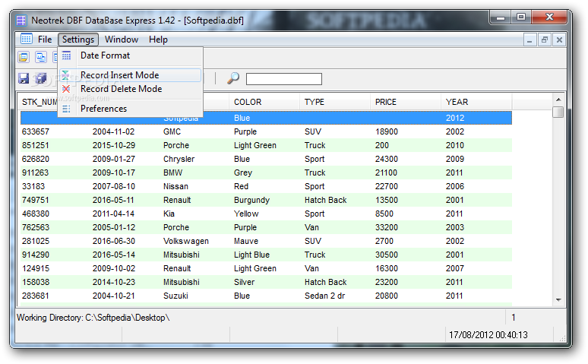
Task: Click price cell 8500
Action: (384, 214)
